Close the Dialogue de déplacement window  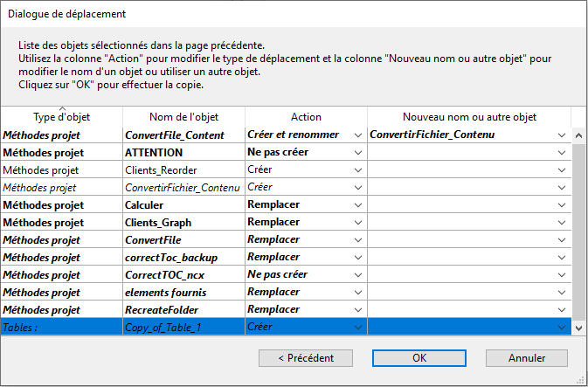tap(570, 14)
